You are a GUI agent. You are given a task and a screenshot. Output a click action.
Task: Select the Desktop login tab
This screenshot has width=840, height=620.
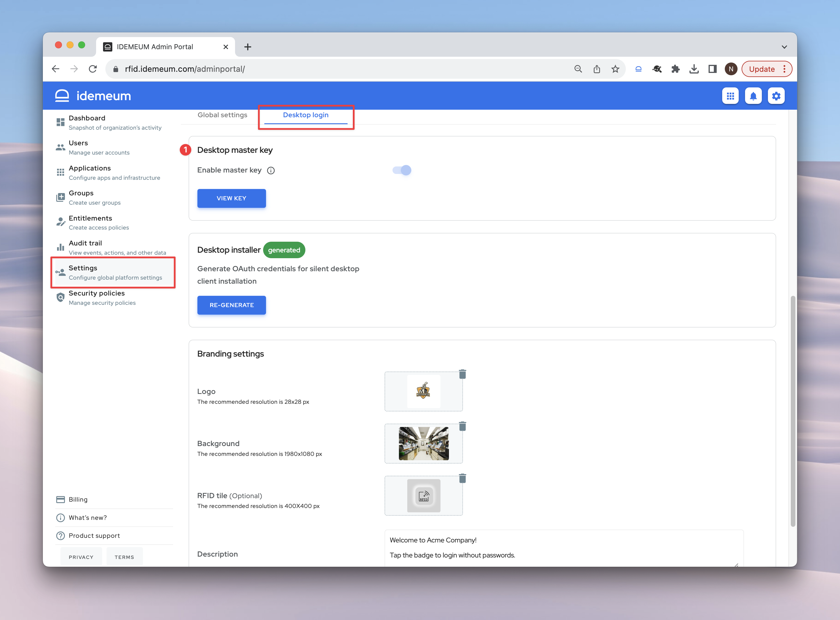[306, 115]
